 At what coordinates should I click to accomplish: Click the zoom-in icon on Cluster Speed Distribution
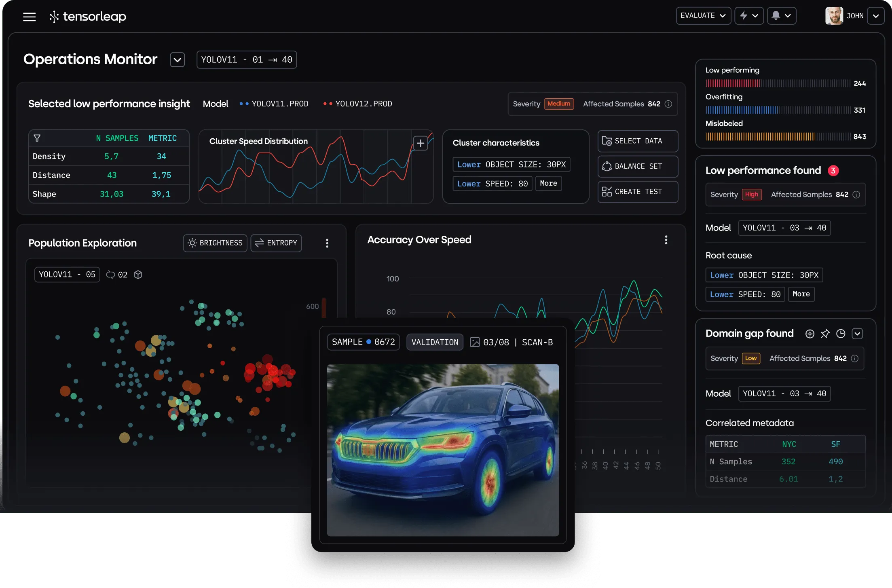420,142
